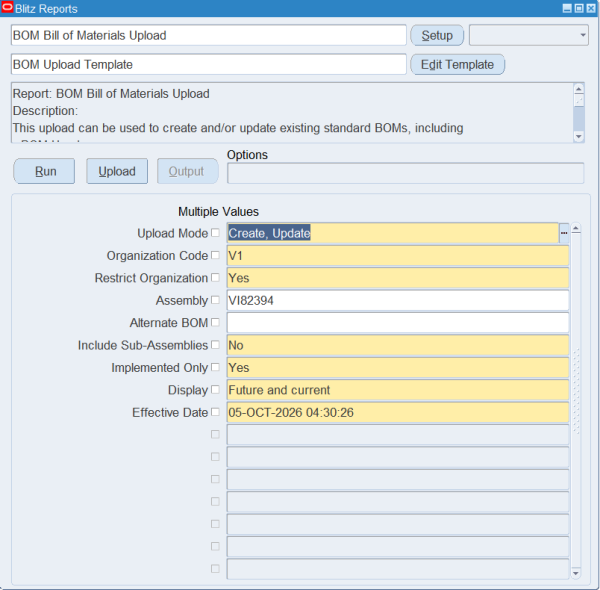The height and width of the screenshot is (590, 600).
Task: Close the Blitz Reports window
Action: [x=591, y=8]
